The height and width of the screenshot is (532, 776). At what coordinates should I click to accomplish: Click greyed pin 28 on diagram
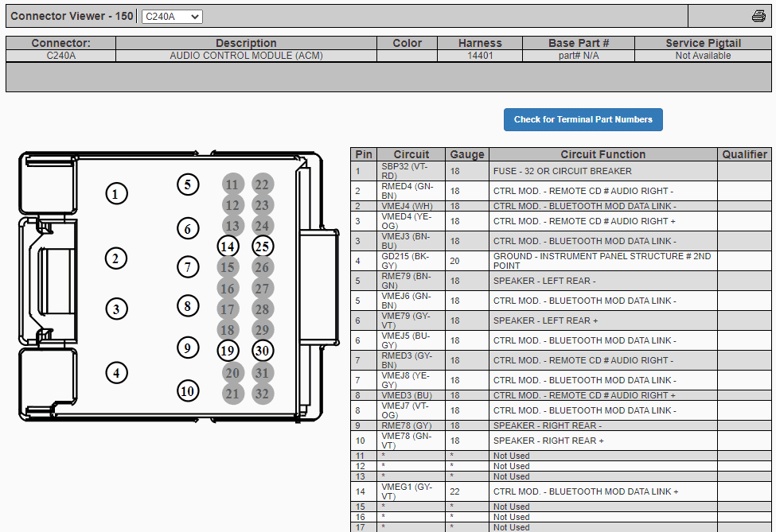263,309
